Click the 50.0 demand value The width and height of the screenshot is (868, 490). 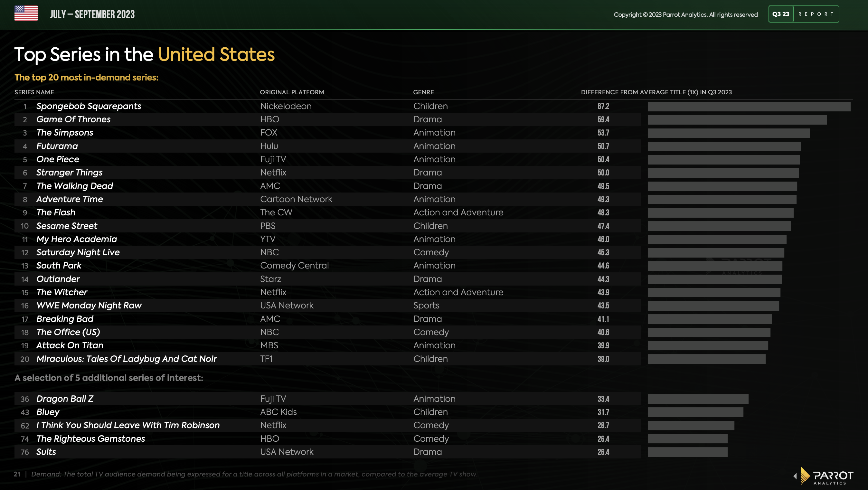603,173
